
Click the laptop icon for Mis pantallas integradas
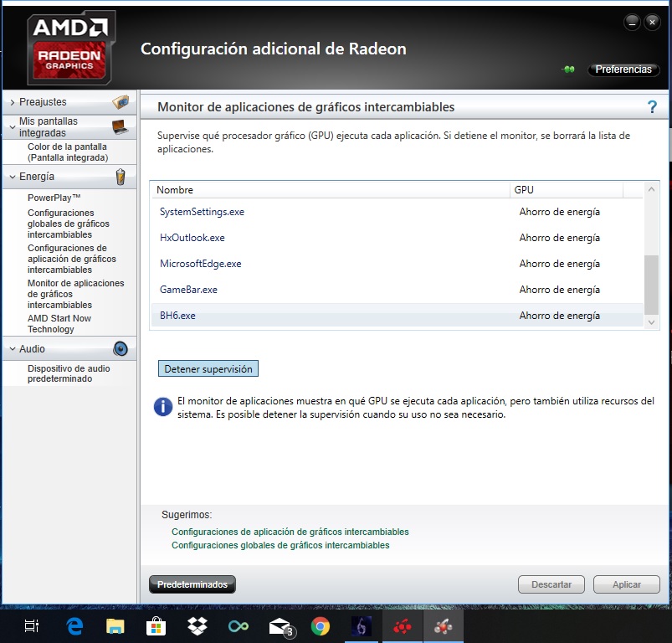120,127
